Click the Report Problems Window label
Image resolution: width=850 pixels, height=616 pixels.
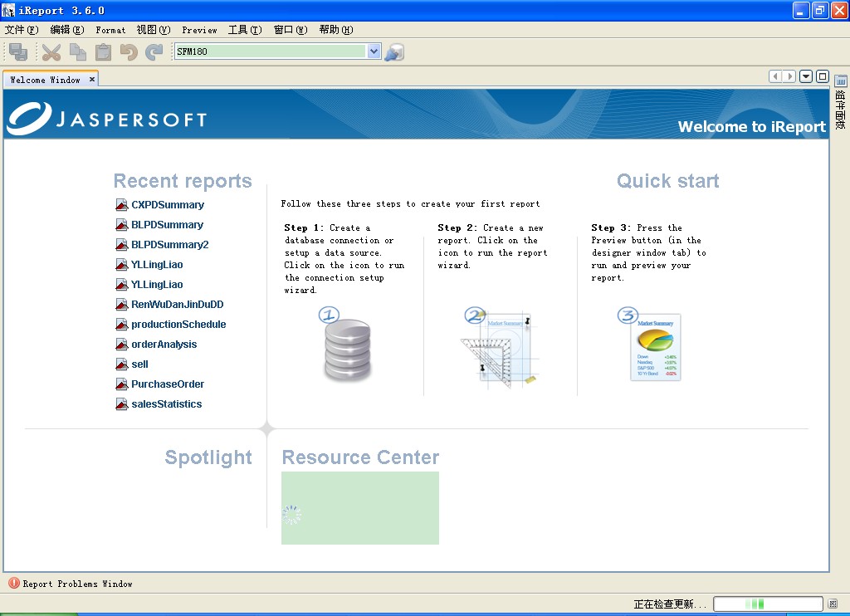pyautogui.click(x=77, y=584)
